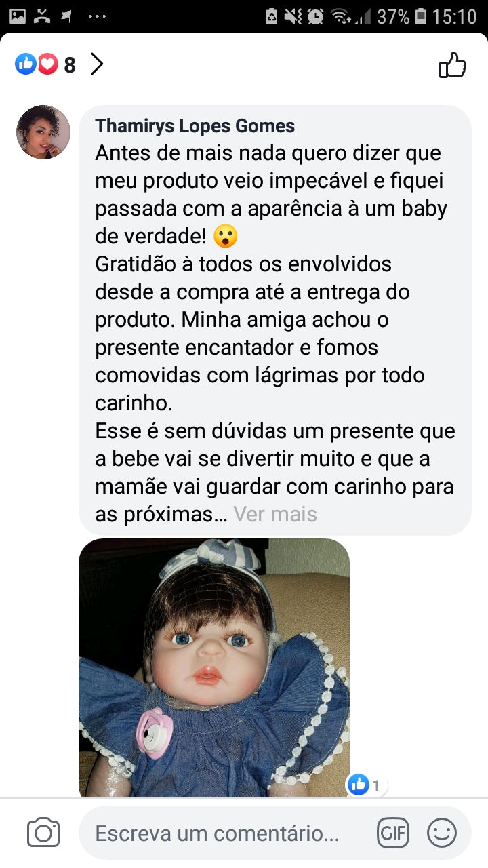488x868 pixels.
Task: Open the reaction count 8
Action: coord(70,65)
